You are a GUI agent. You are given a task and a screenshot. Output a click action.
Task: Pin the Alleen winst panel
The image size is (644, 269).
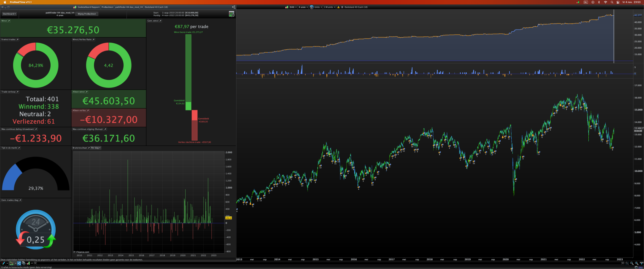click(x=87, y=92)
